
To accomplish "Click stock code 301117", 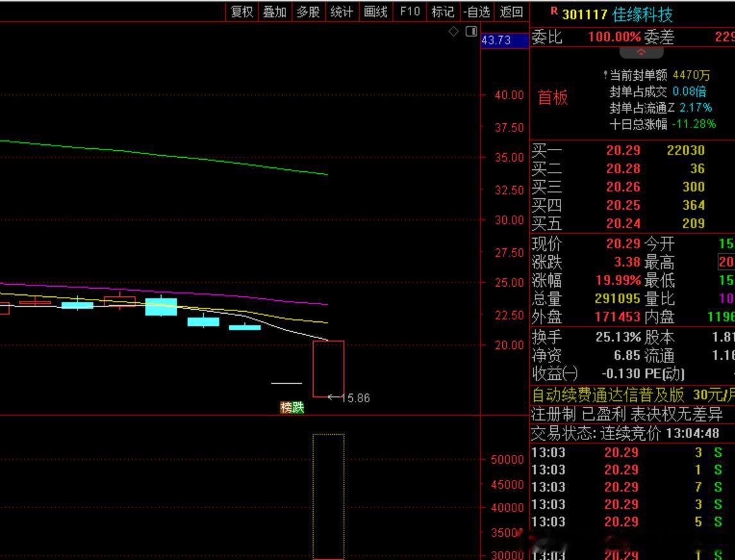I will click(x=584, y=15).
